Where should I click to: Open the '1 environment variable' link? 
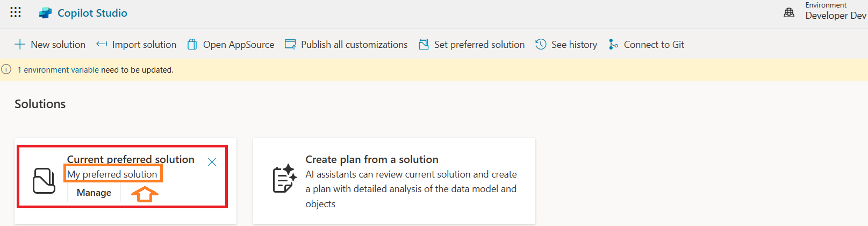pyautogui.click(x=58, y=70)
